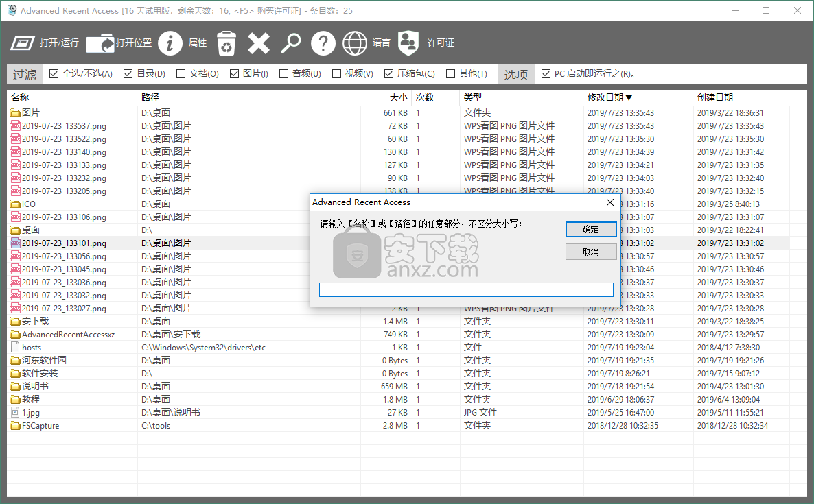The width and height of the screenshot is (814, 504).
Task: Toggle Select All (全选/不选) checkbox
Action: 54,73
